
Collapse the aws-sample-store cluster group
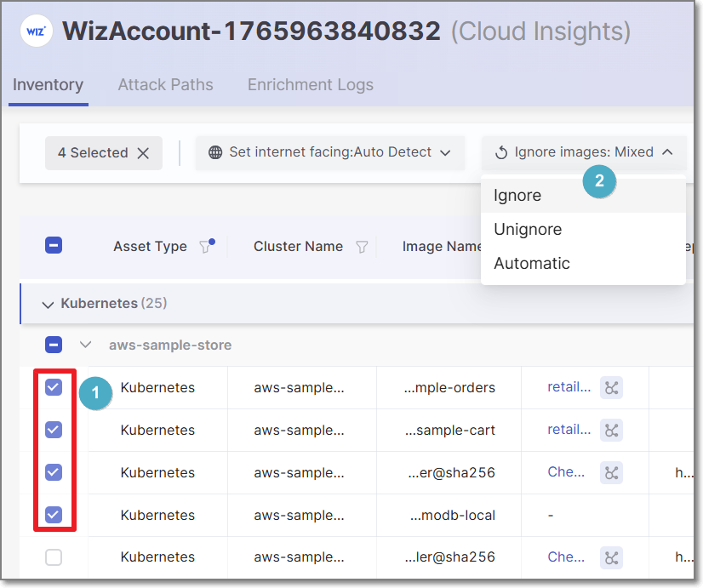click(84, 345)
